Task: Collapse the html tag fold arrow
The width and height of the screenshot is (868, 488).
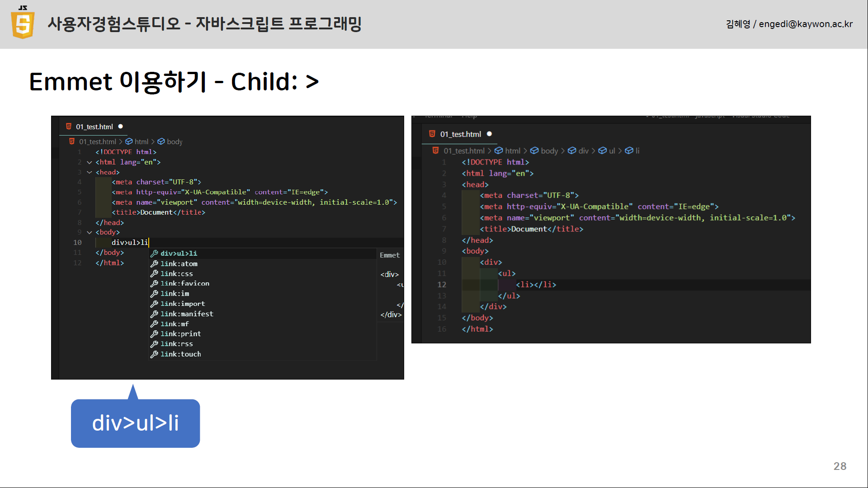Action: click(90, 162)
